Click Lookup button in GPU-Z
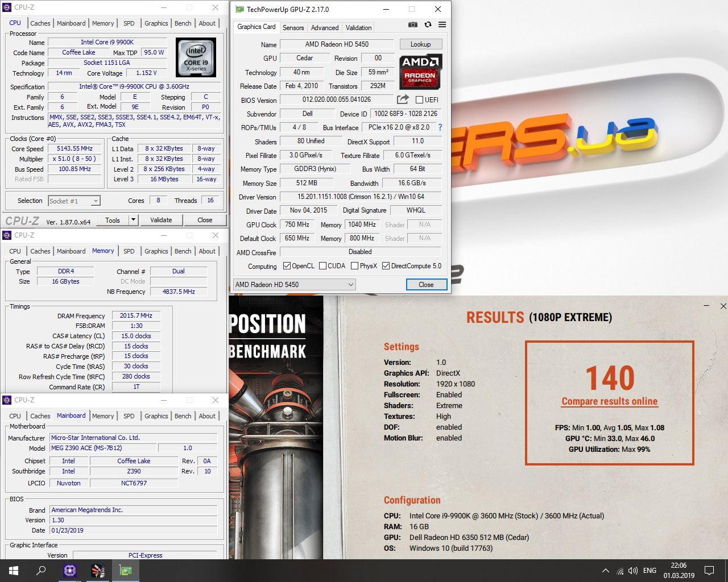Image resolution: width=728 pixels, height=582 pixels. coord(420,44)
